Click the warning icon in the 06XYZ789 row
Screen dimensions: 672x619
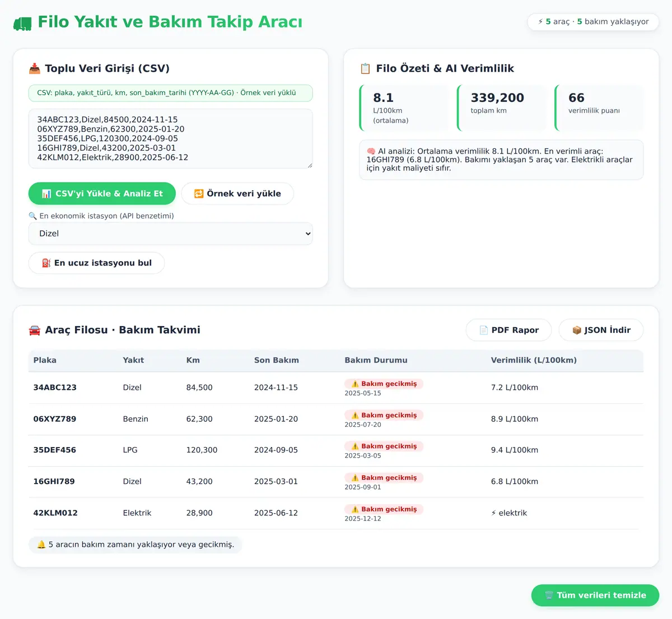pos(355,415)
